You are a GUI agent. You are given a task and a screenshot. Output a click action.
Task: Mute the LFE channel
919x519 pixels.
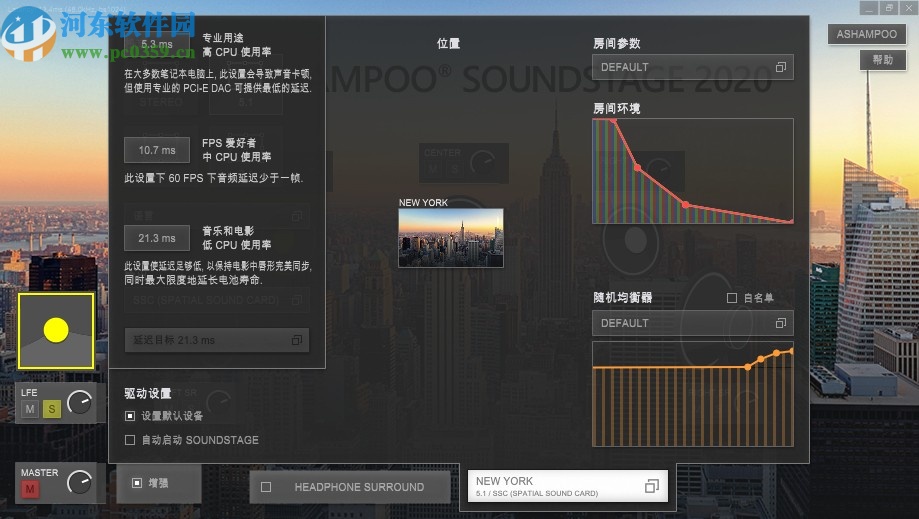coord(30,409)
